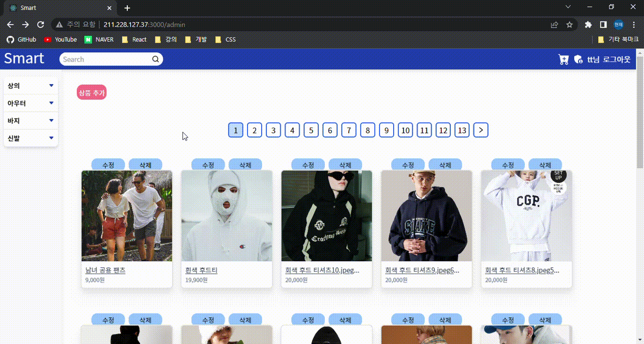The image size is (644, 344).
Task: Expand the 신발 category
Action: (x=31, y=138)
